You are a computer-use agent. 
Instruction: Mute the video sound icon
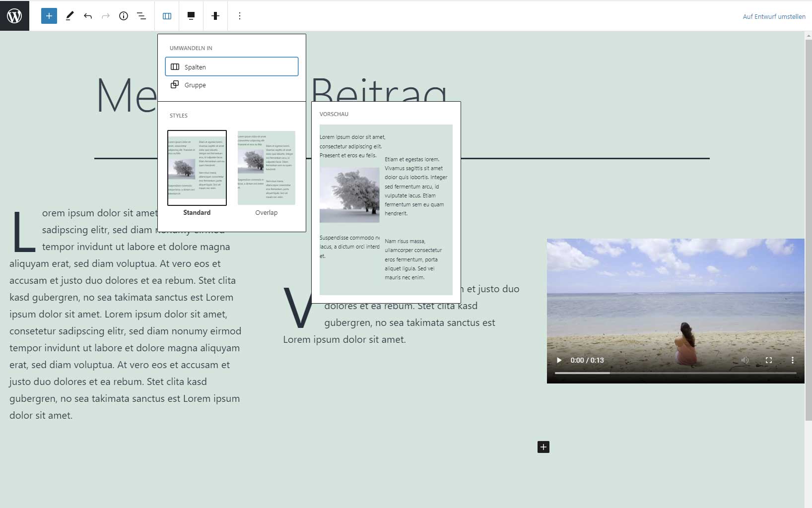coord(744,360)
